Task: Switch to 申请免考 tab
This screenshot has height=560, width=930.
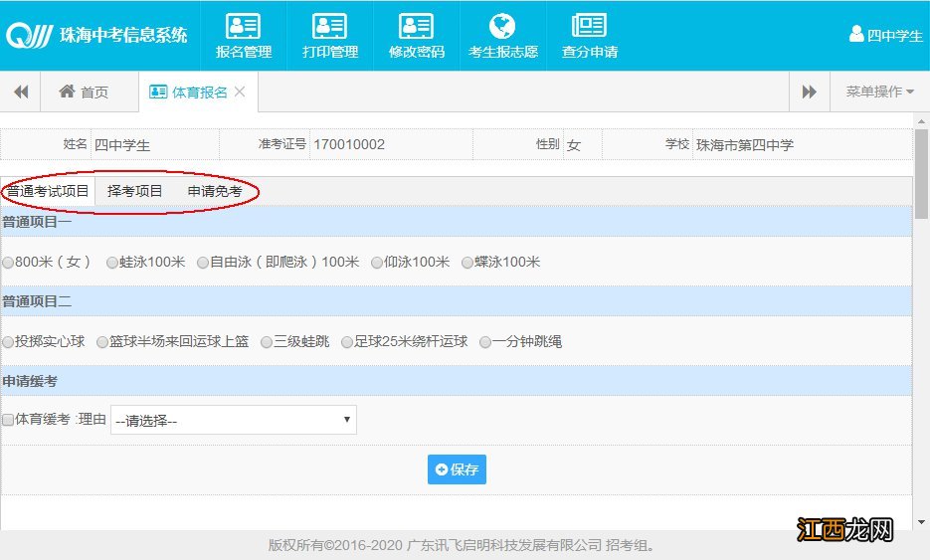Action: 215,191
